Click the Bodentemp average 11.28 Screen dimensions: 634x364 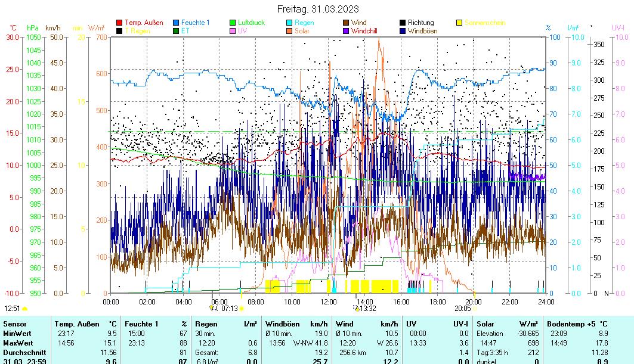[600, 353]
